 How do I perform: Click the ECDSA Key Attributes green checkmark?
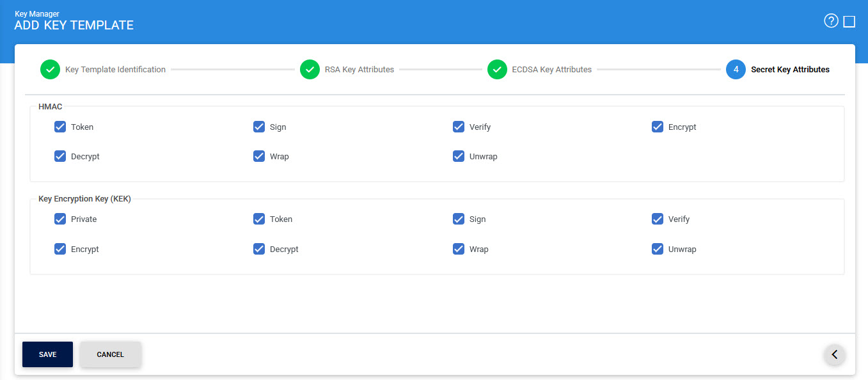497,70
